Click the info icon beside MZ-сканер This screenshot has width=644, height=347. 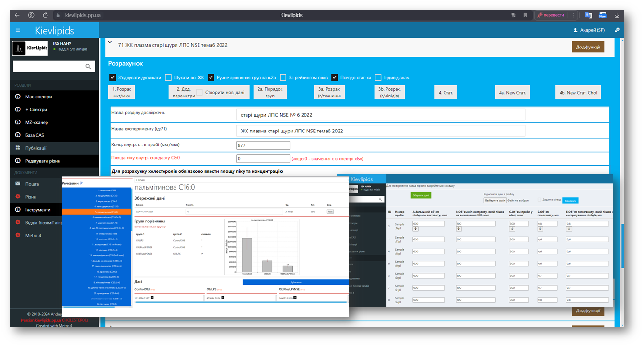[18, 122]
